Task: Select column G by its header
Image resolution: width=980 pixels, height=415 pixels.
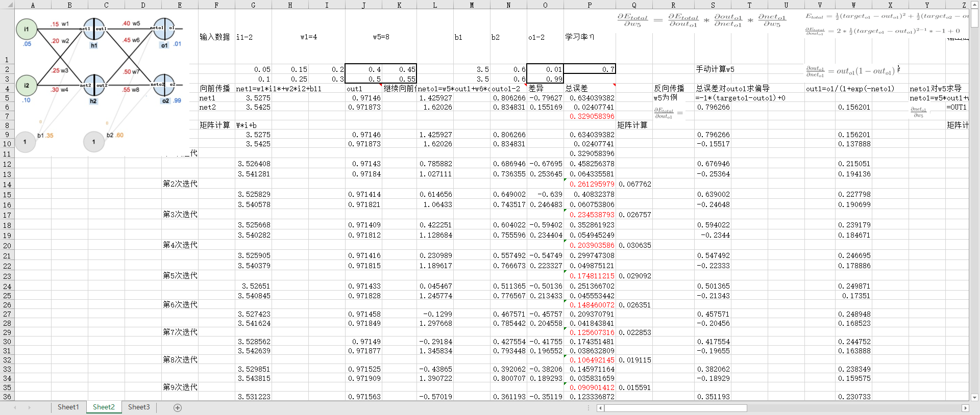Action: pos(253,5)
